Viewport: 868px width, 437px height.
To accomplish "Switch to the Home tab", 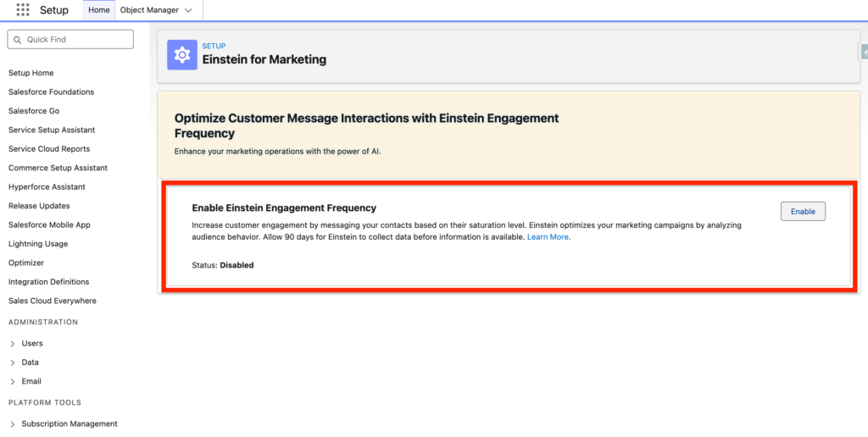I will click(99, 10).
